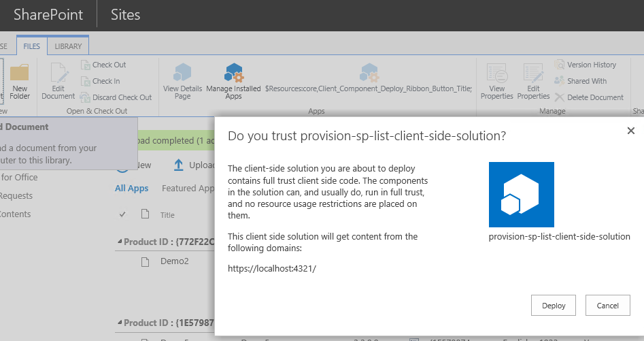
Task: Open the Contents link in the left navigation
Action: pyautogui.click(x=15, y=214)
